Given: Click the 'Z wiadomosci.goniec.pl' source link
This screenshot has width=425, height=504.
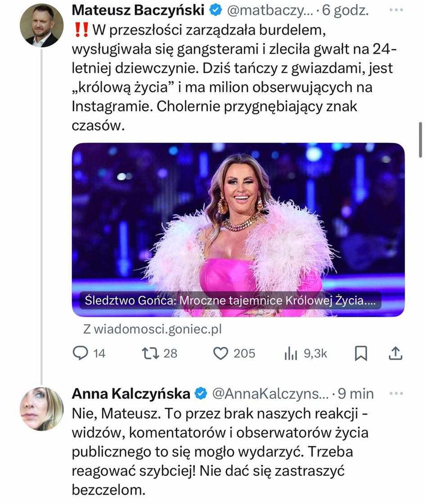Looking at the screenshot, I should [153, 328].
